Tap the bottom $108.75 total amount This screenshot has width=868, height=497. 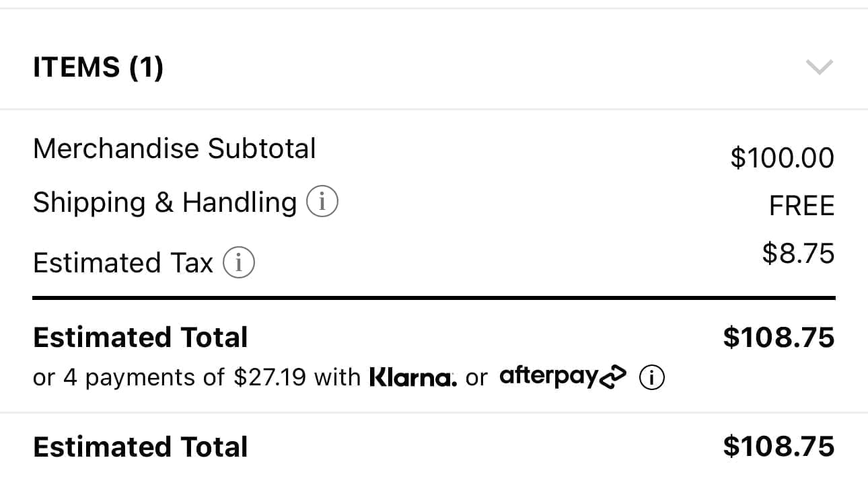(779, 447)
